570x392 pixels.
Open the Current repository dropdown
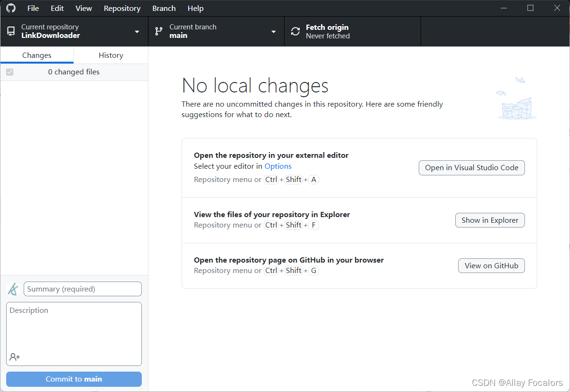(138, 31)
